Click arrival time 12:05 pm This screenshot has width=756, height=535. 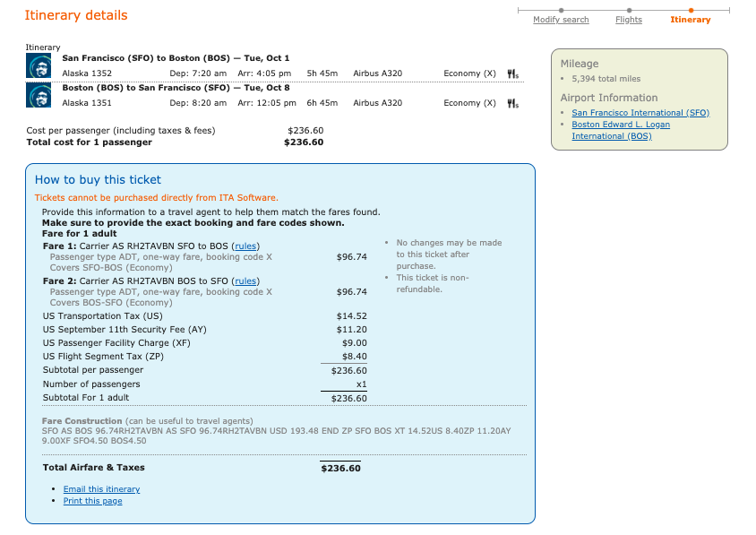pos(267,103)
